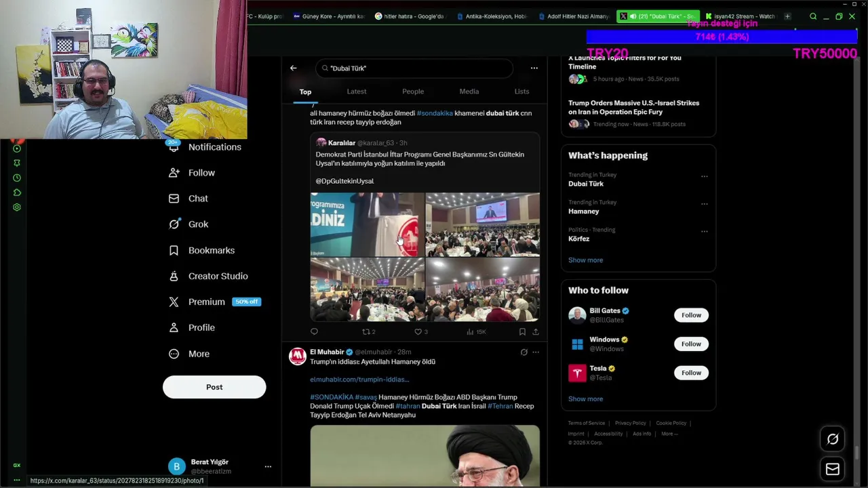Repost the post with 2 reposts

point(368,331)
